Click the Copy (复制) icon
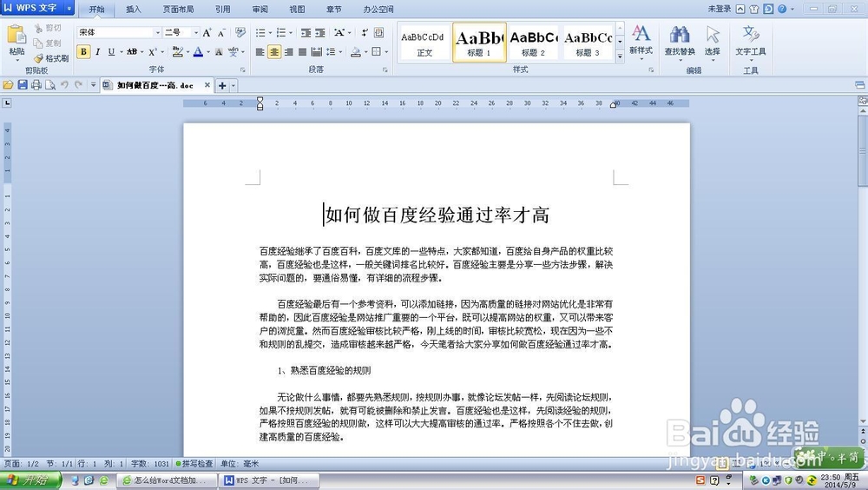This screenshot has height=490, width=868. (x=38, y=43)
